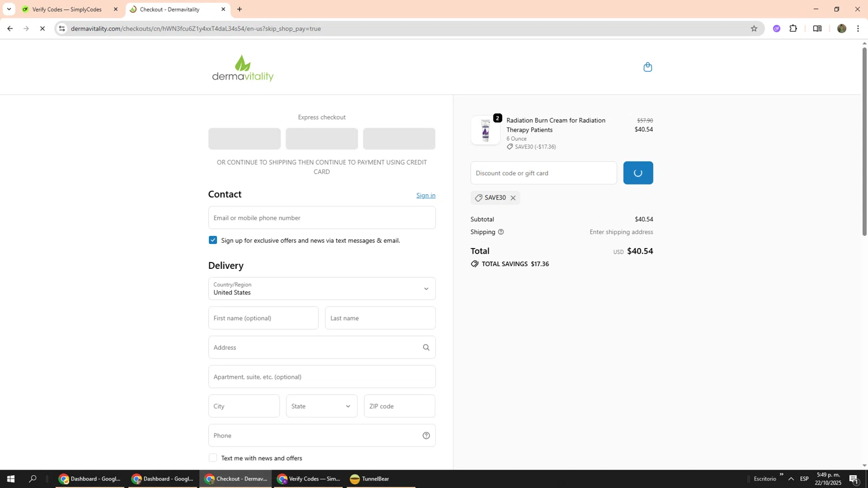Open TunnelBear from the taskbar

(x=381, y=479)
